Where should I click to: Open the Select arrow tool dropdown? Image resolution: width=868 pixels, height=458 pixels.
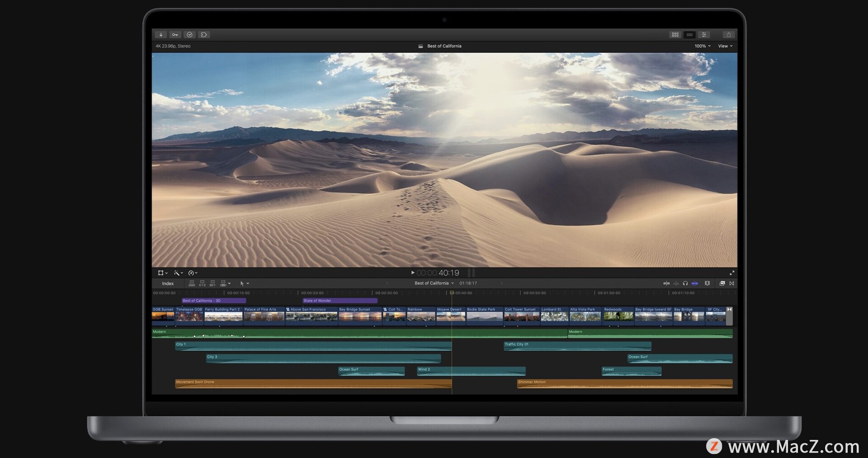(244, 283)
